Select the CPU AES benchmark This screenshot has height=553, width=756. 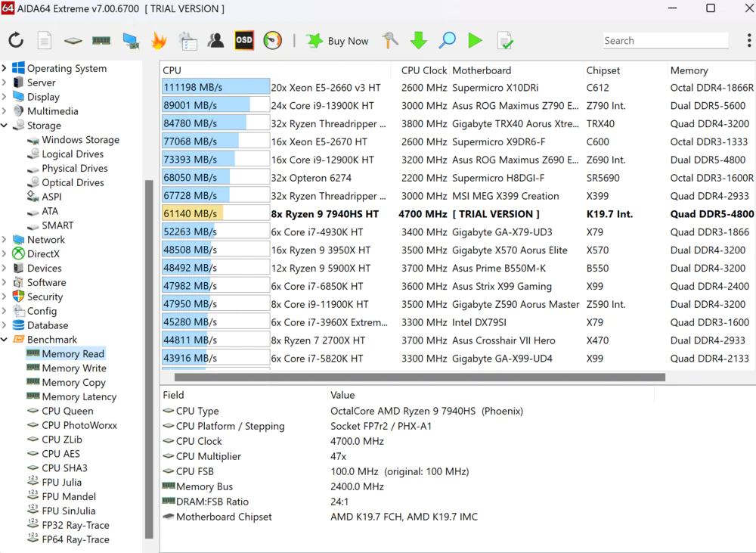54,454
